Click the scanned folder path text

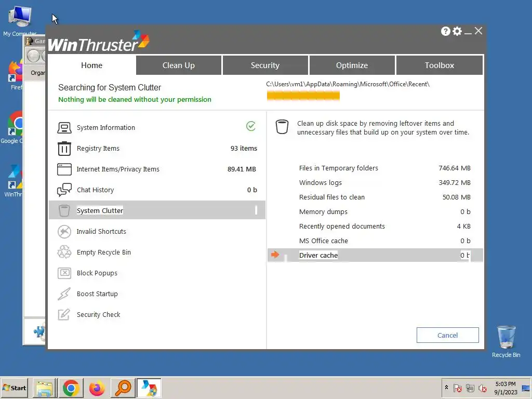(348, 84)
